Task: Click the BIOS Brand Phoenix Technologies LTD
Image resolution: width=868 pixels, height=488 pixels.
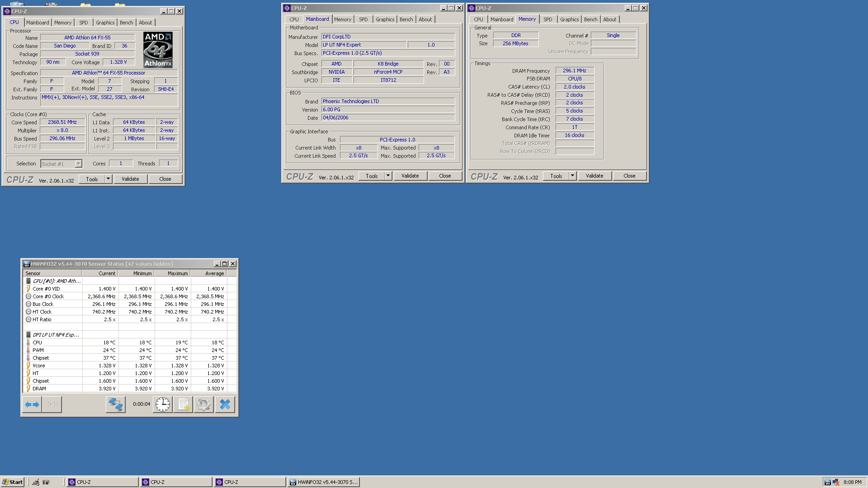Action: point(388,101)
